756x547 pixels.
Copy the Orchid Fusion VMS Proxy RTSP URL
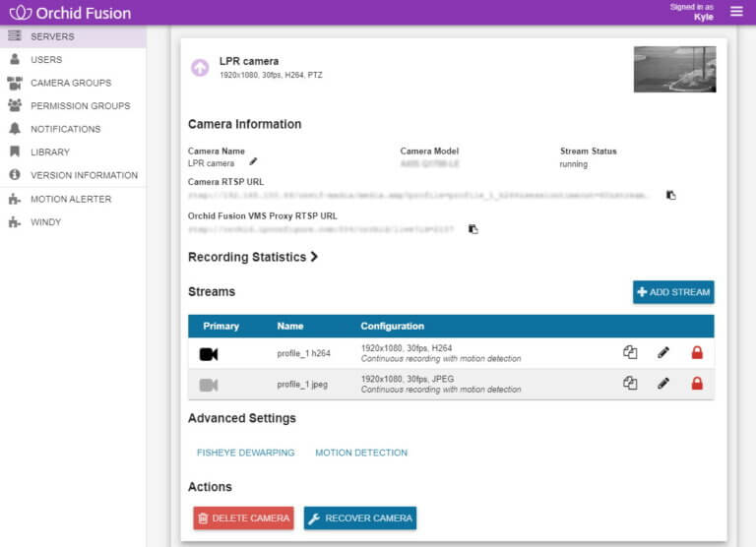pos(472,229)
